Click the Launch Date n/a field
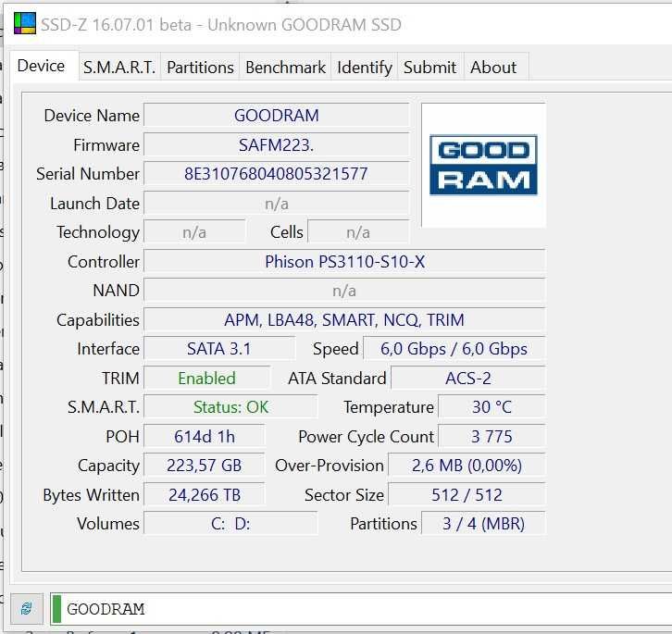672x634 pixels. [277, 204]
